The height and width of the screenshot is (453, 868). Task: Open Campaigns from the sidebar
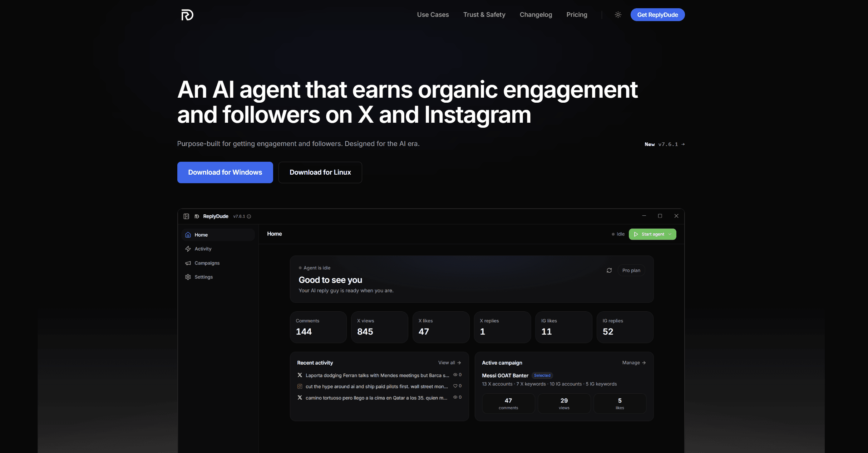pos(218,263)
